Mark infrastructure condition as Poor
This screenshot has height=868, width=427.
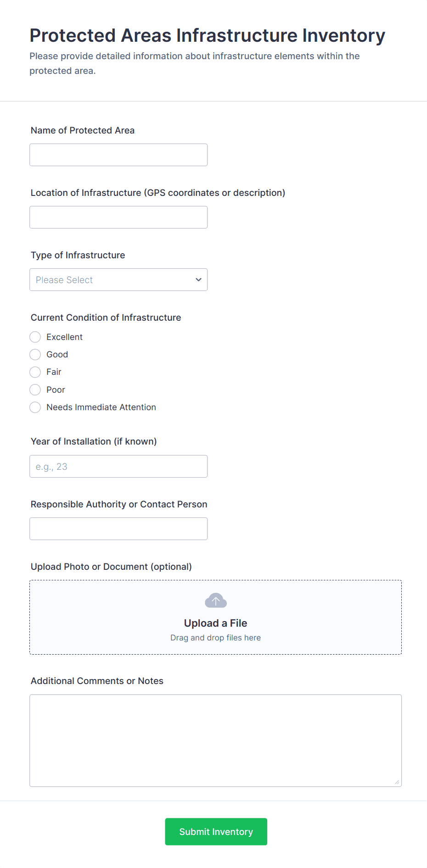pyautogui.click(x=35, y=390)
